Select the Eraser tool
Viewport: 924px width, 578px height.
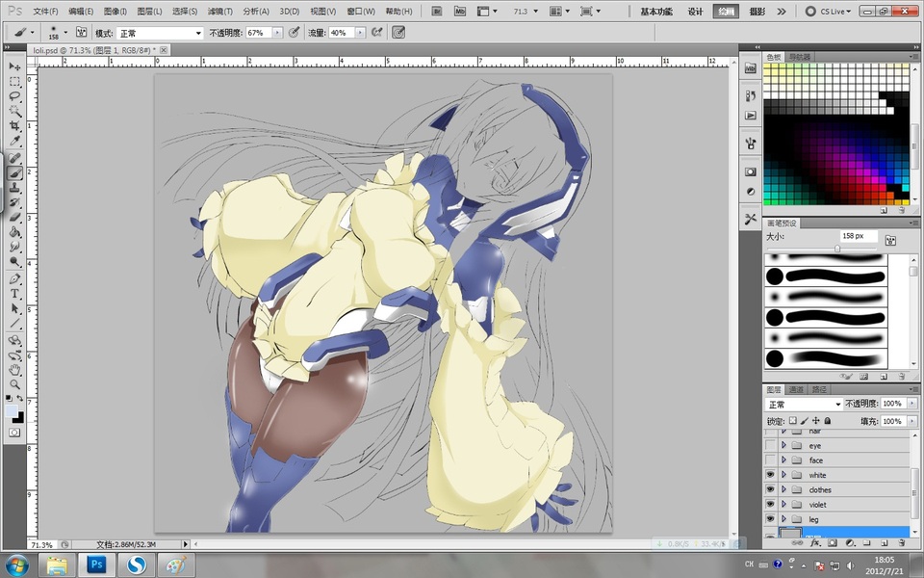click(x=14, y=217)
